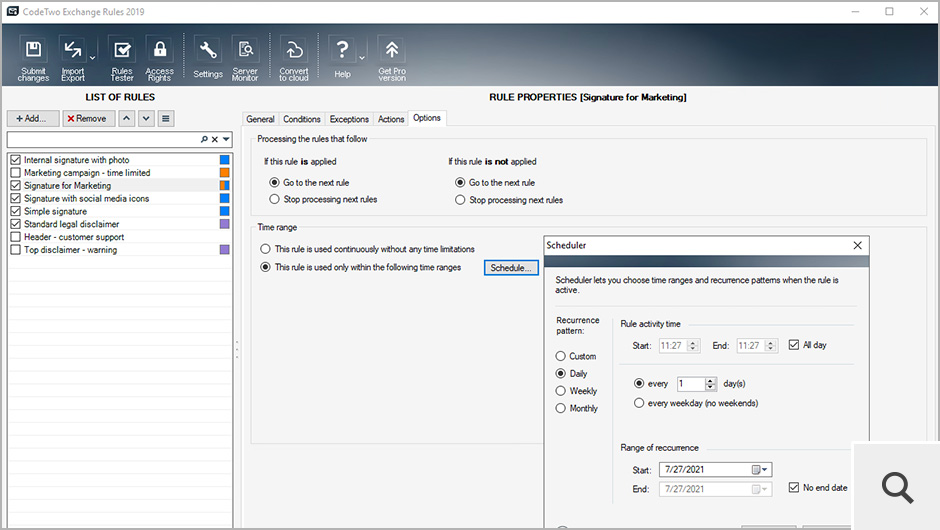Image resolution: width=940 pixels, height=530 pixels.
Task: Enable Top disclaimer - warning checkbox
Action: click(16, 250)
